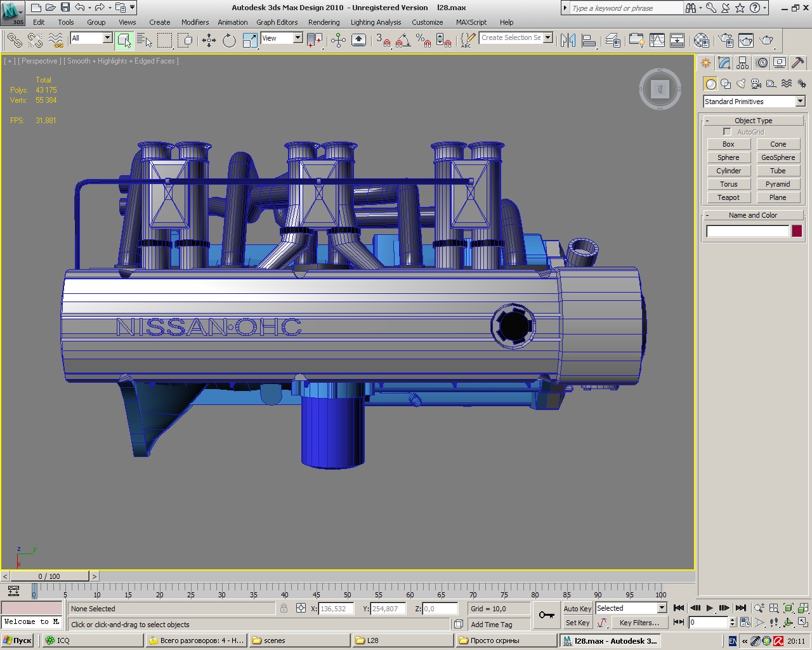812x650 pixels.
Task: Open the Quick Access Toolbar customize arrow
Action: [x=132, y=8]
